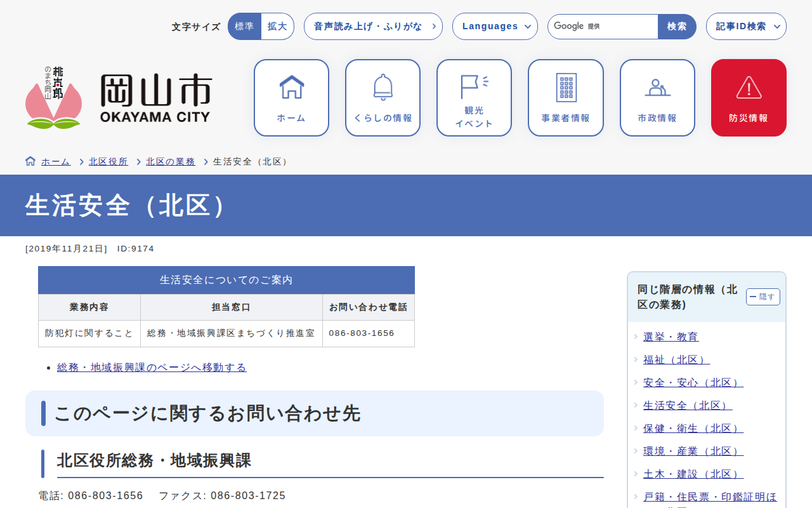Expand the Languages dropdown
The height and width of the screenshot is (508, 812).
coord(495,27)
